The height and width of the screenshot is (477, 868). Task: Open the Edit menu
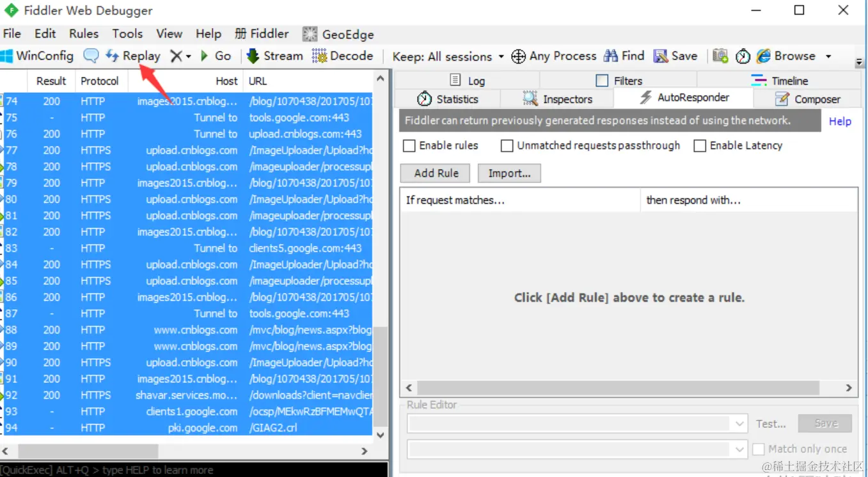coord(45,34)
